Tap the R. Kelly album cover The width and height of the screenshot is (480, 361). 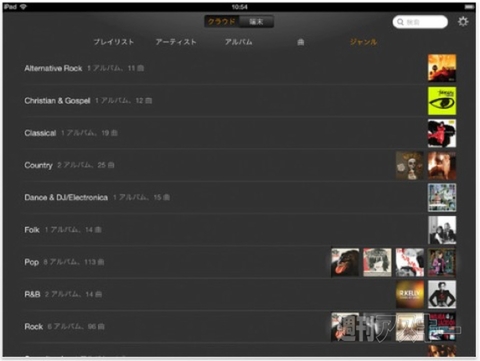[410, 295]
